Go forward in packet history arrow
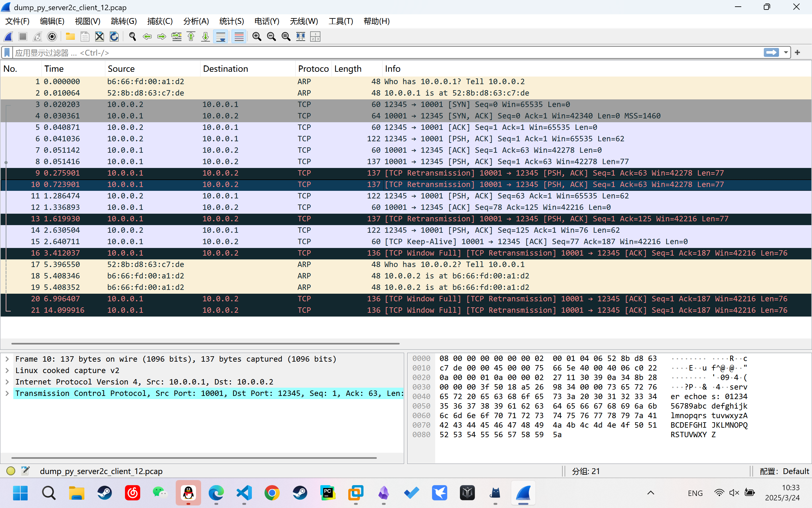The image size is (812, 508). pos(162,37)
